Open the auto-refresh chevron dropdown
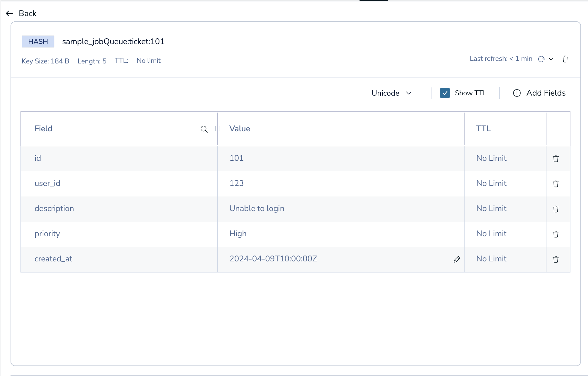Viewport: 588px width, 376px height. pyautogui.click(x=551, y=59)
